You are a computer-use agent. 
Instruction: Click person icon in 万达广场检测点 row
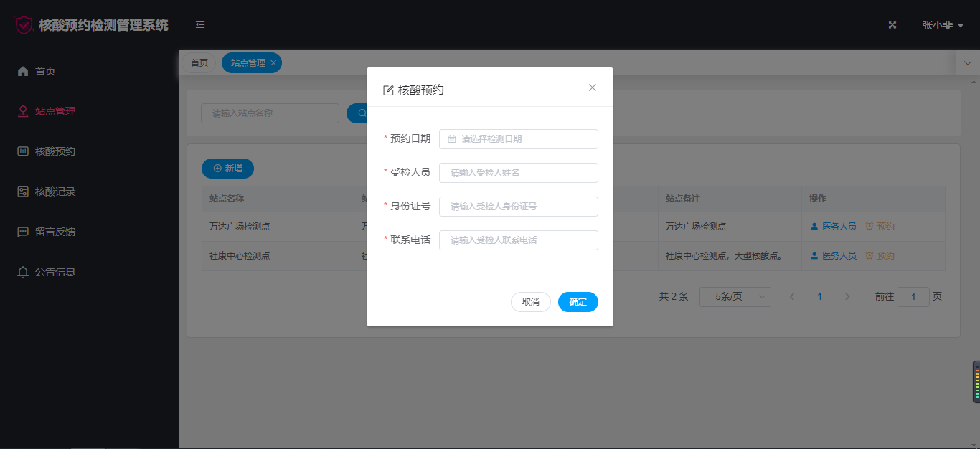[x=814, y=227]
